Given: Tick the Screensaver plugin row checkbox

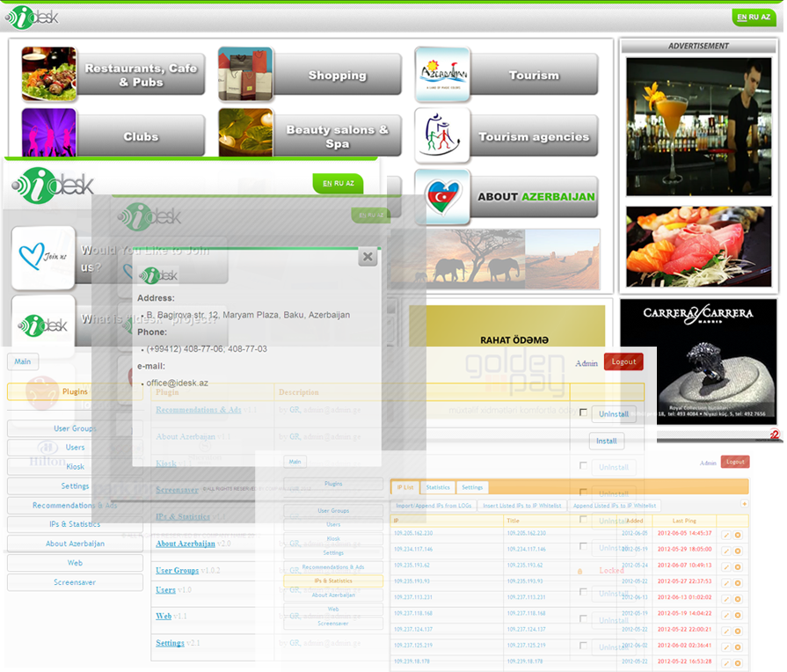Looking at the screenshot, I should pyautogui.click(x=583, y=493).
